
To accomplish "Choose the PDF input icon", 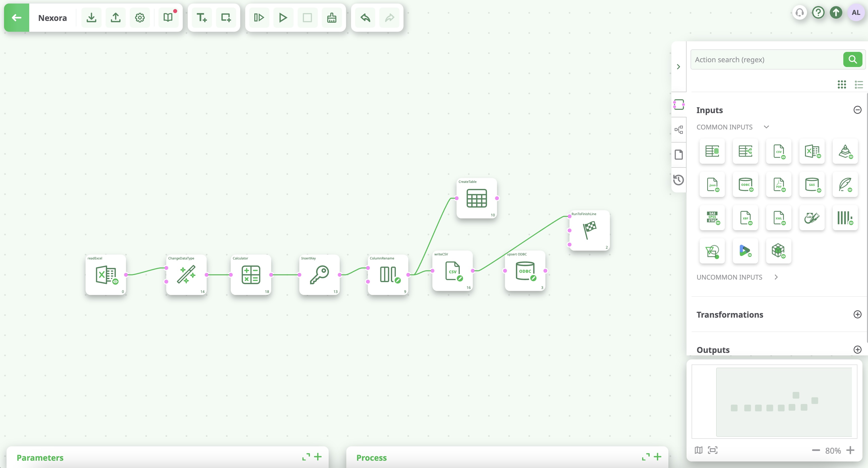I will 779,185.
